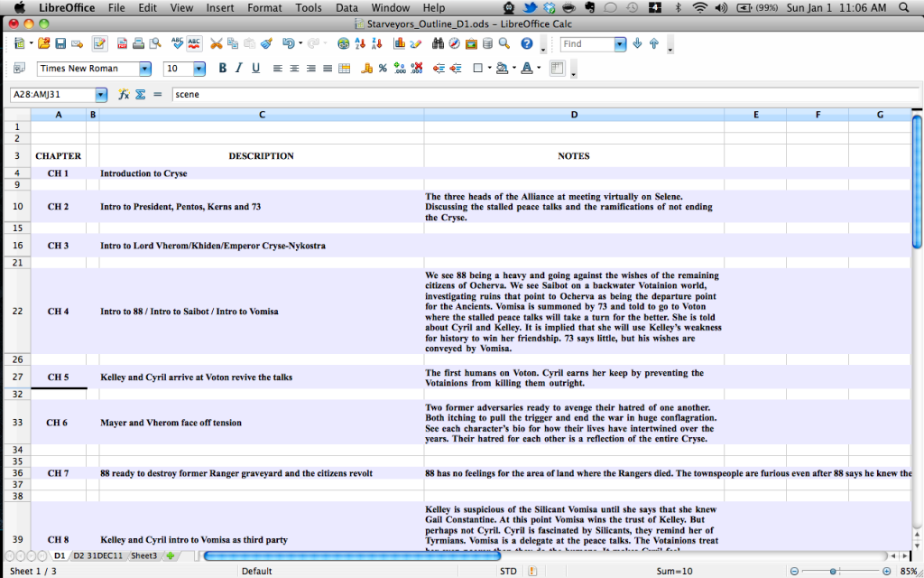Image resolution: width=924 pixels, height=578 pixels.
Task: Toggle Italic formatting
Action: click(x=239, y=68)
